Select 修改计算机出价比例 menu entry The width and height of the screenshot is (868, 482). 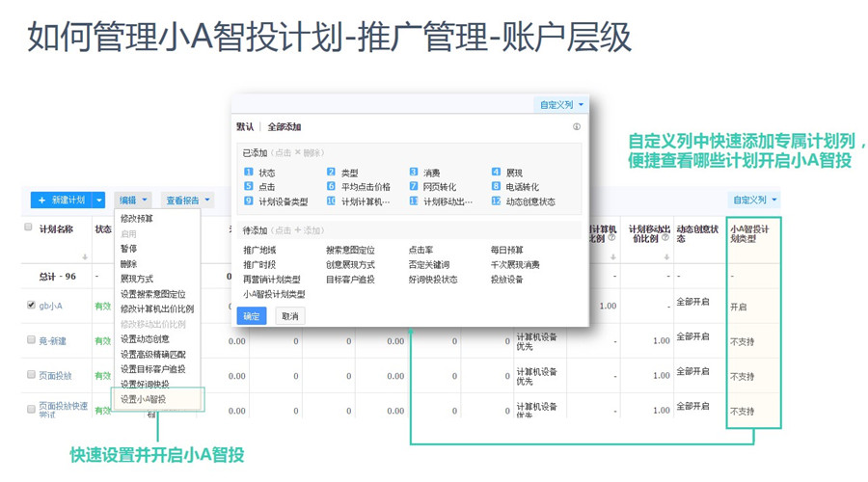pyautogui.click(x=157, y=308)
